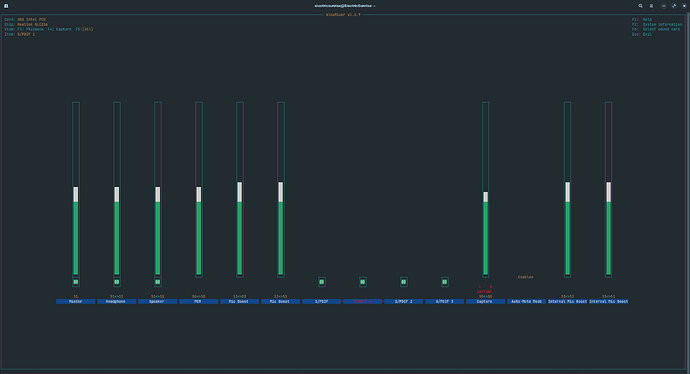690x374 pixels.
Task: Click the red CAPTURE indicator text
Action: click(x=485, y=292)
